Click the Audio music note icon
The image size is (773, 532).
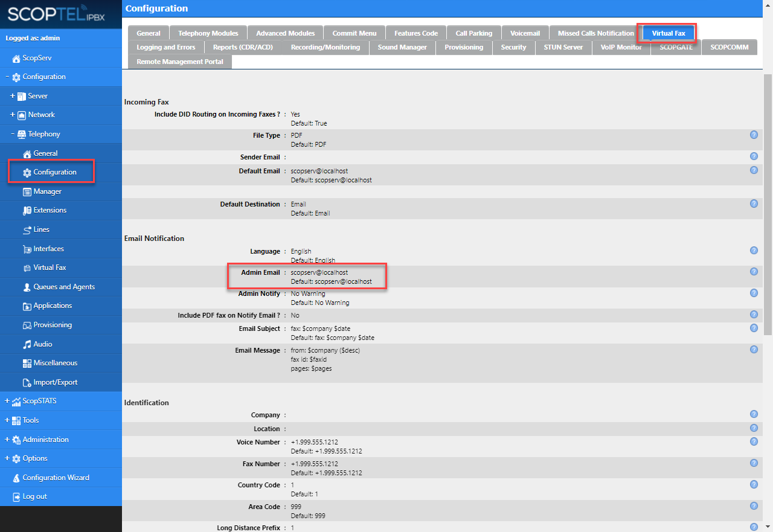[27, 344]
